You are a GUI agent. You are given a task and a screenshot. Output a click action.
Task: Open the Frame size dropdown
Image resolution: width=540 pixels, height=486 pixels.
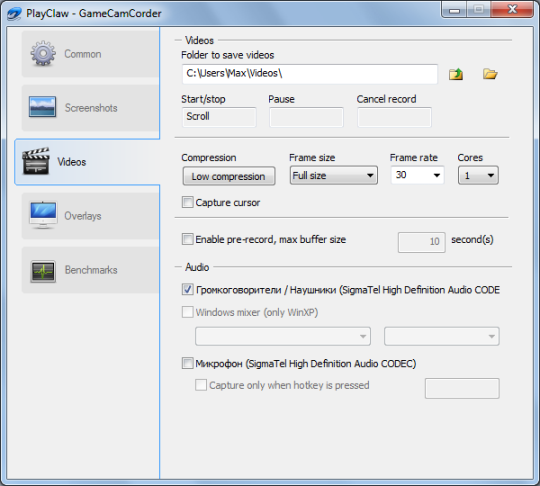tap(334, 175)
